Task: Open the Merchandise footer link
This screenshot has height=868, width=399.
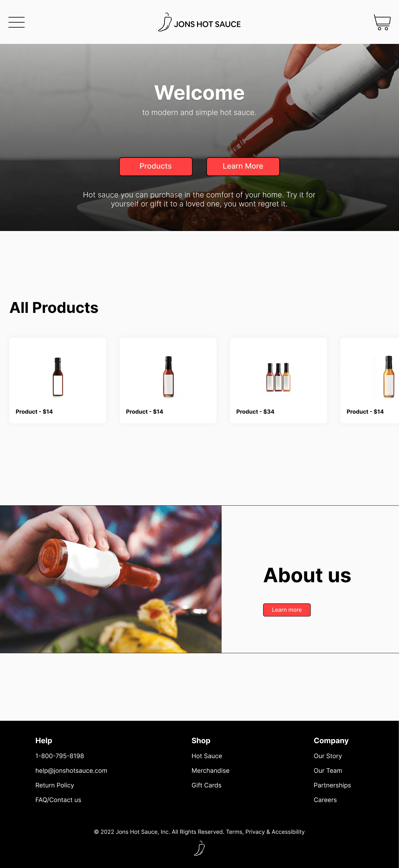Action: point(210,771)
